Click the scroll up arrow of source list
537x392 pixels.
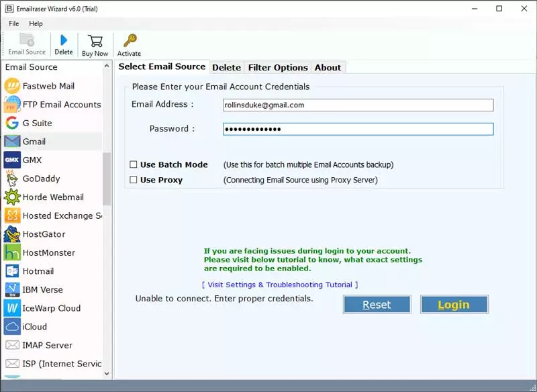tap(107, 66)
